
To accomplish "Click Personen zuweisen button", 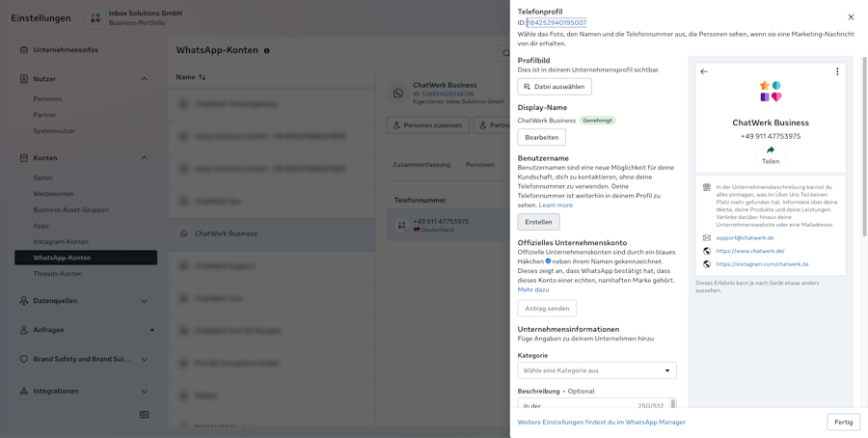I will click(x=428, y=125).
